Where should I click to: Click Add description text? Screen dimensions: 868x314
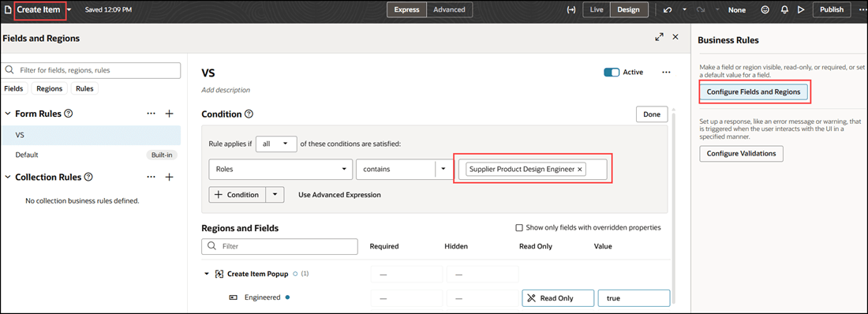(226, 90)
